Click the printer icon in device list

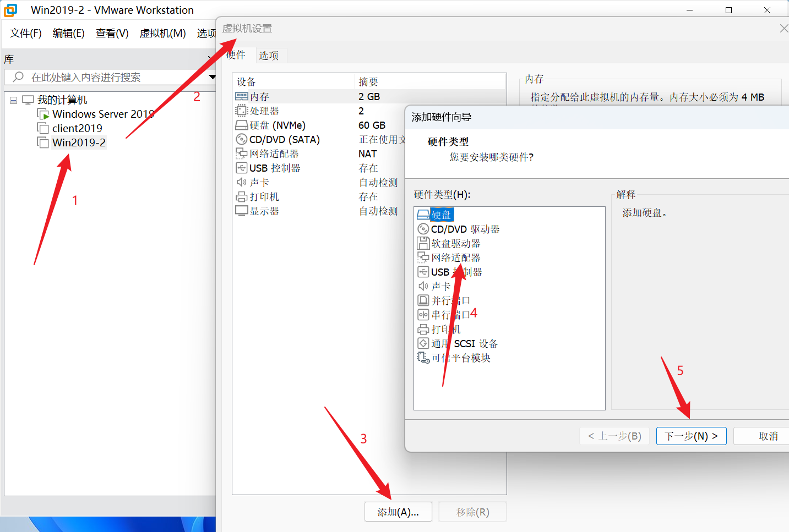[x=241, y=196]
